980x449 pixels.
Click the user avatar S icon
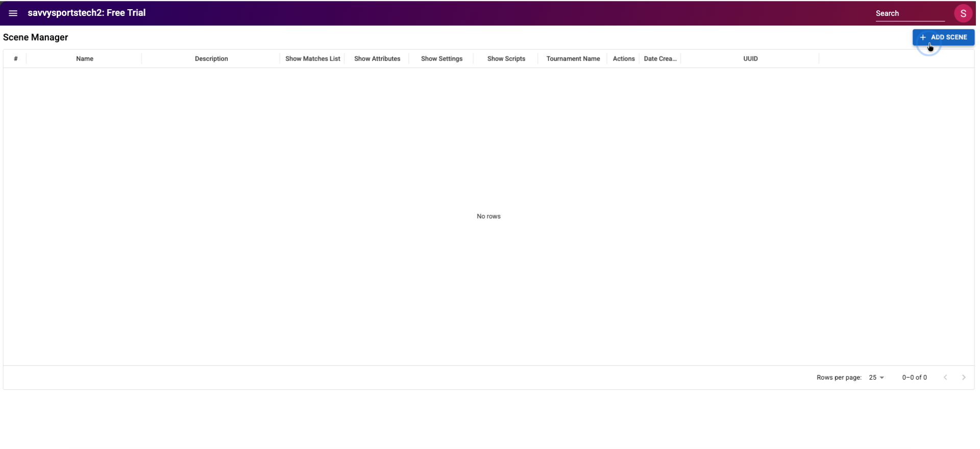click(x=963, y=13)
